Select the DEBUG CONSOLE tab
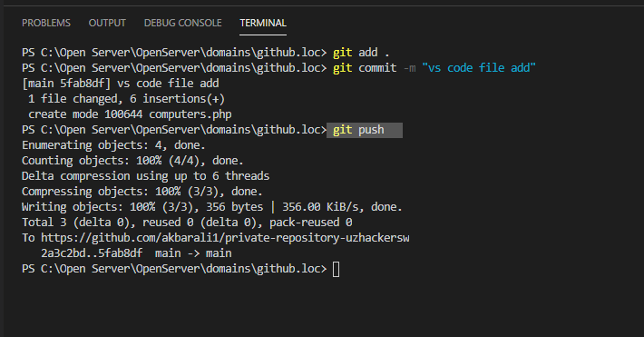This screenshot has height=337, width=644. click(182, 23)
